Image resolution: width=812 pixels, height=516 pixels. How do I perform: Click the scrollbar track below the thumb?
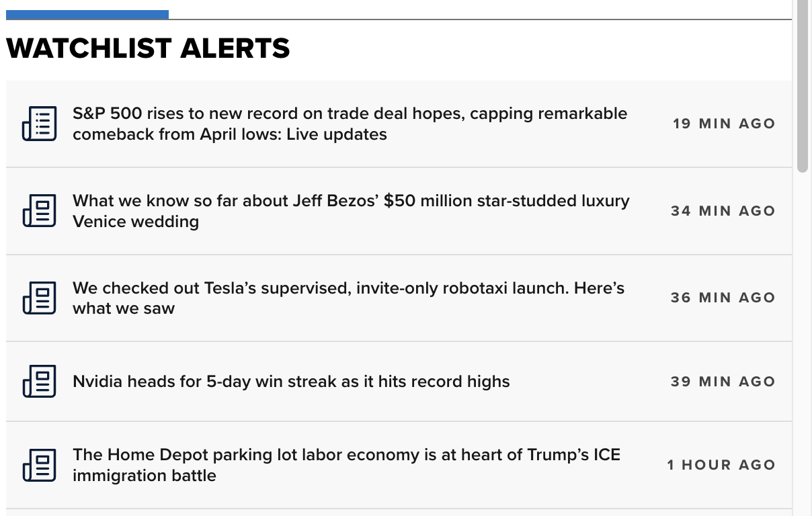tap(802, 343)
